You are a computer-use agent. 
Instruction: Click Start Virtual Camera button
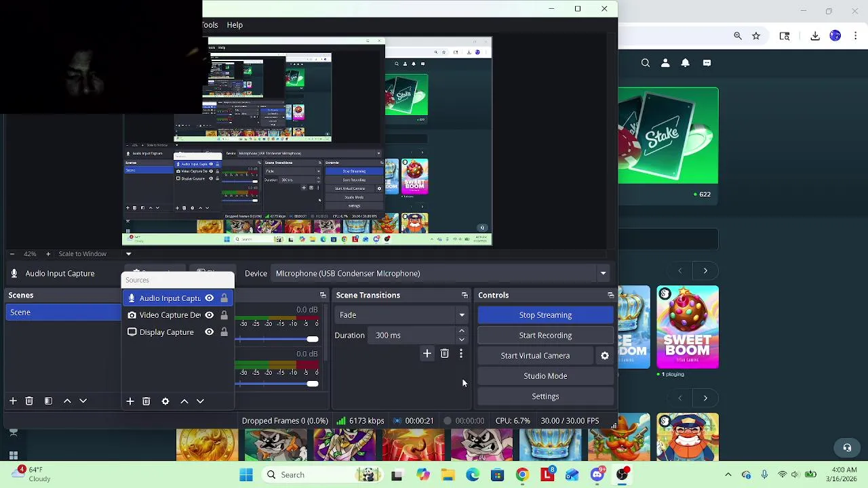coord(535,356)
